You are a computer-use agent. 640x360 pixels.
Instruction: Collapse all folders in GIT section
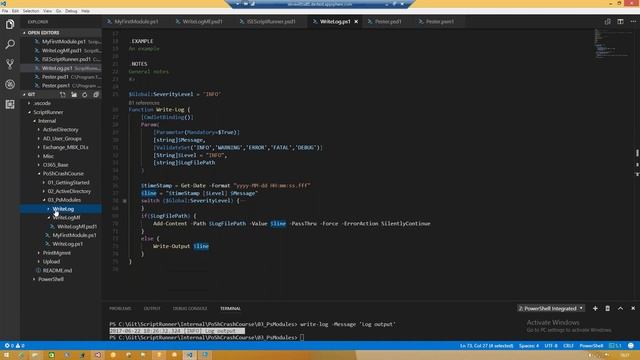click(x=96, y=95)
